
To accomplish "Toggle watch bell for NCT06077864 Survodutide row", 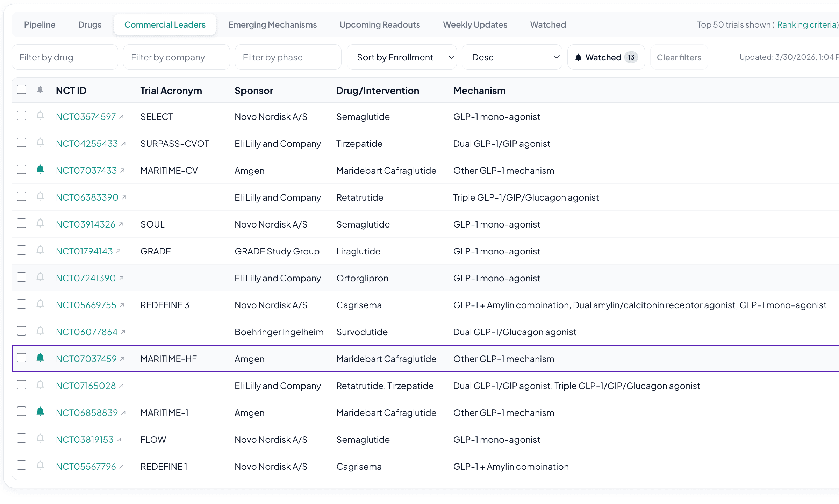I will 40,331.
